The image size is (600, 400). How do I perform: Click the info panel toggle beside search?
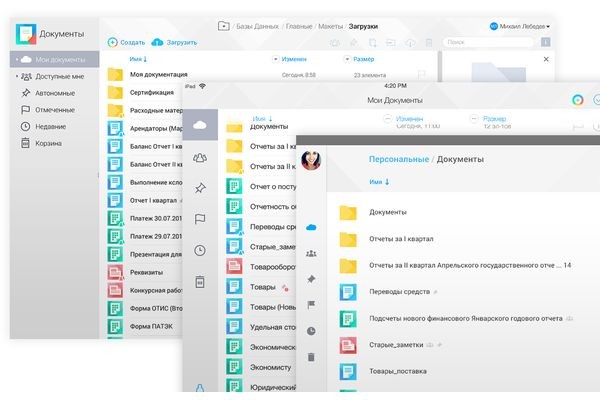point(546,42)
